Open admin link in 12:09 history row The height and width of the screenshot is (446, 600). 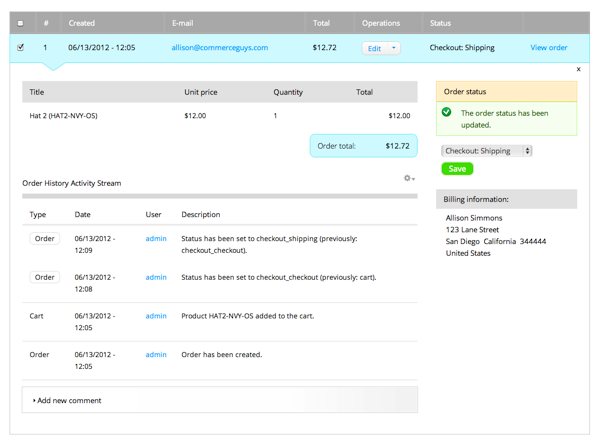[x=156, y=238]
